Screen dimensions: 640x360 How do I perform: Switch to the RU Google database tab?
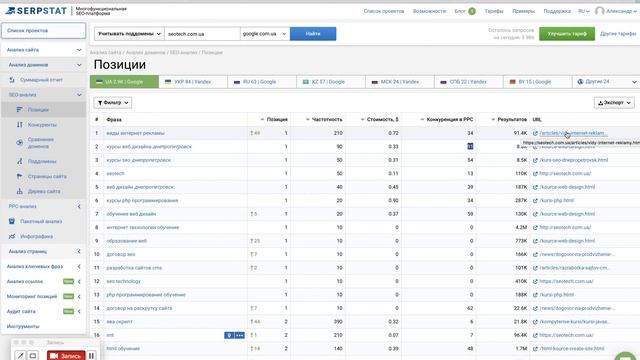point(262,82)
